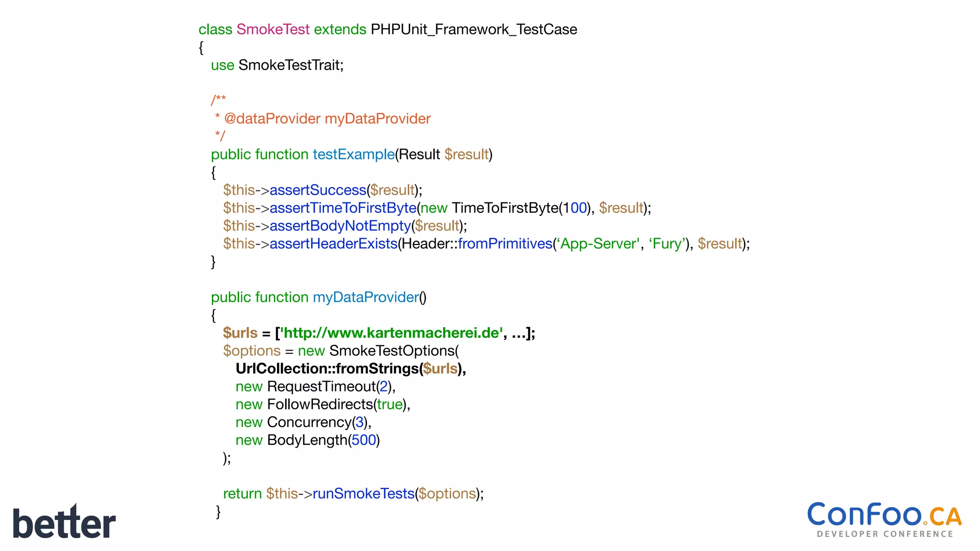Click the "new FollowRedirects(true)," line

coord(323,405)
